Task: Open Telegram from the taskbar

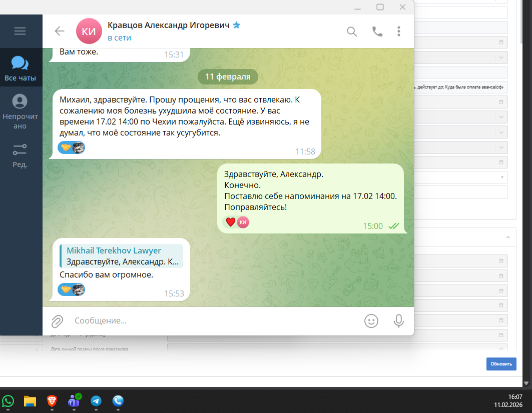Action: point(96,401)
